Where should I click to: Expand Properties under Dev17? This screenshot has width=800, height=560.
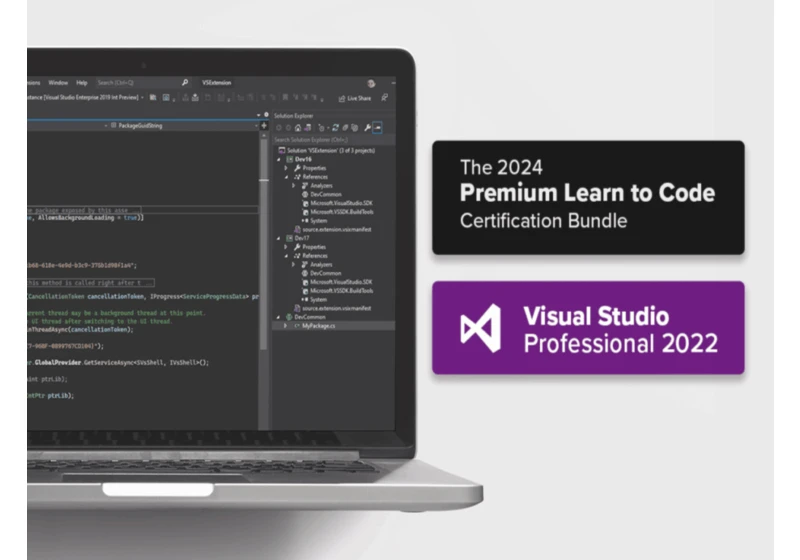click(286, 247)
